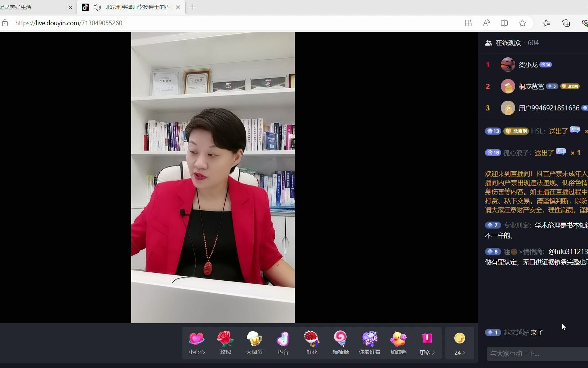Click level 8 badge of 嘘×悄悄滴
Screen dimensions: 588x368
pyautogui.click(x=493, y=252)
